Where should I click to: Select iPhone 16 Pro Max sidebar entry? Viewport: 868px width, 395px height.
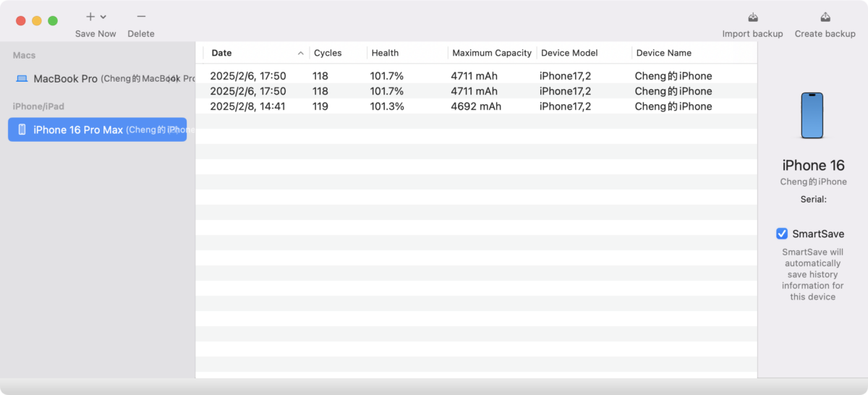[x=97, y=129]
